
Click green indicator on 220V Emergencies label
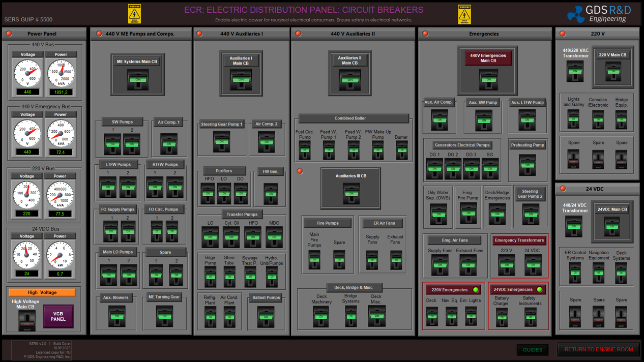tap(476, 290)
